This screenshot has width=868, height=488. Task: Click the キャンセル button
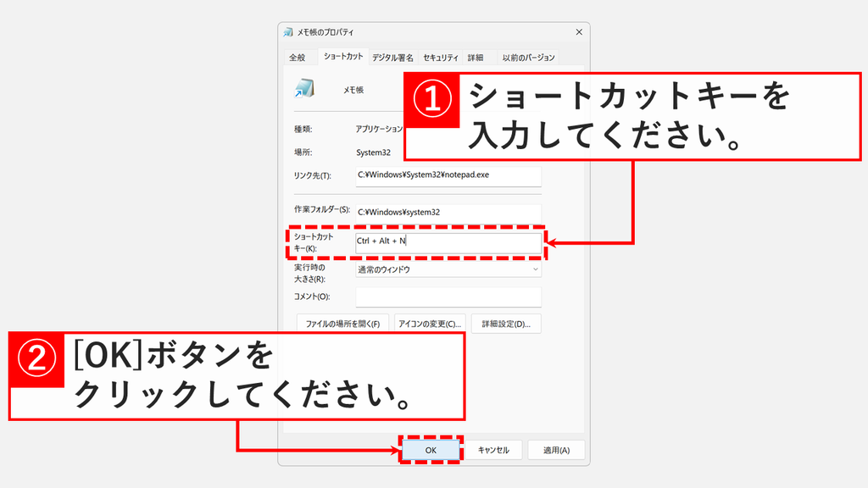tap(493, 451)
